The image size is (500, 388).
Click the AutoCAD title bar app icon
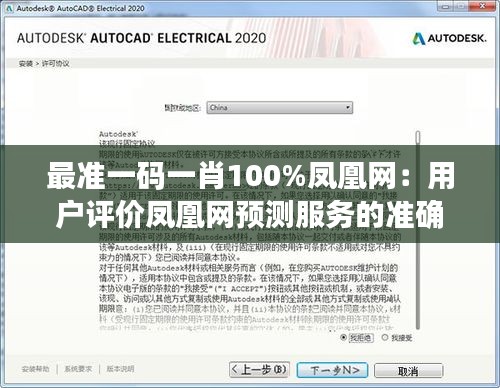coord(9,9)
